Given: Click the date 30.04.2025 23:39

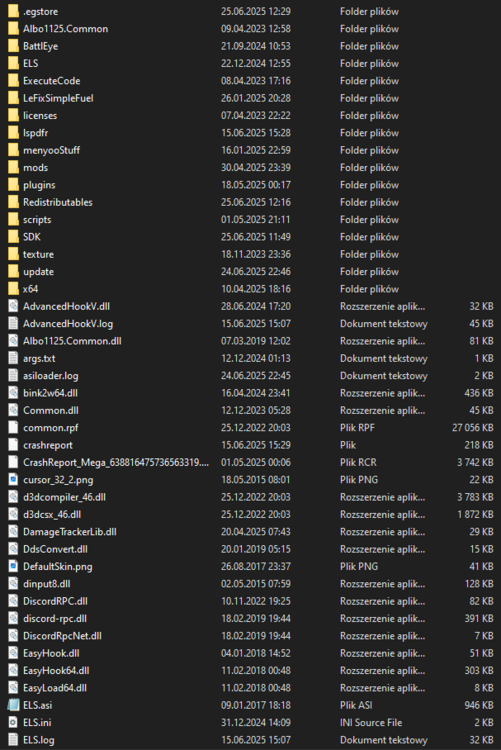Looking at the screenshot, I should [x=256, y=167].
